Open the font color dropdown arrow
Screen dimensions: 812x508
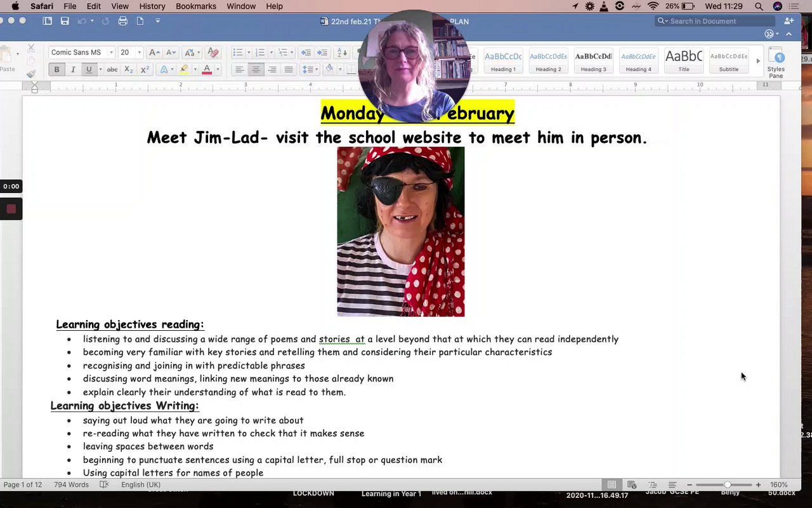[x=218, y=69]
